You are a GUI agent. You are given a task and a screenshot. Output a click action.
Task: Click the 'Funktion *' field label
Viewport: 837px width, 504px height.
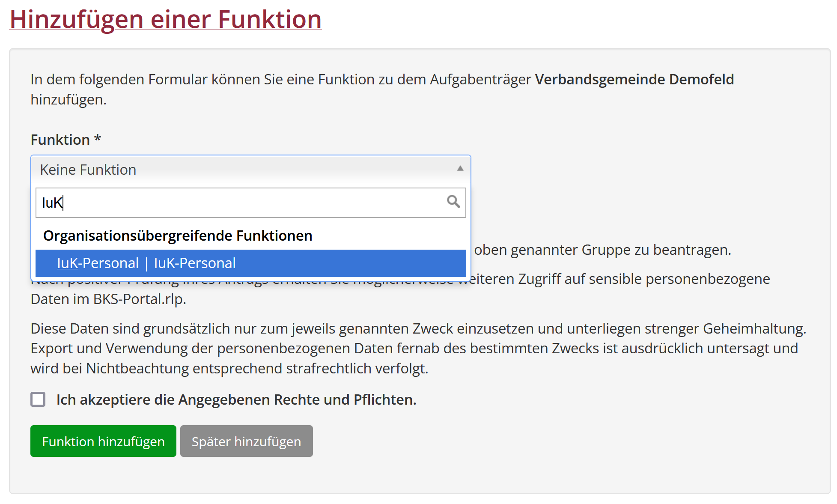(x=66, y=140)
